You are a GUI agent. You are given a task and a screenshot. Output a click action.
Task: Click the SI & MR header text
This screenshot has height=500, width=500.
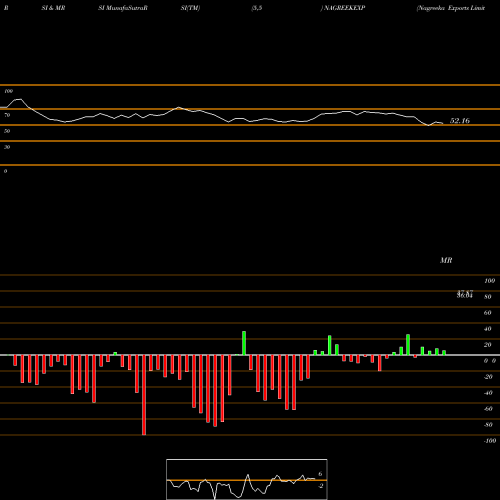pos(53,8)
